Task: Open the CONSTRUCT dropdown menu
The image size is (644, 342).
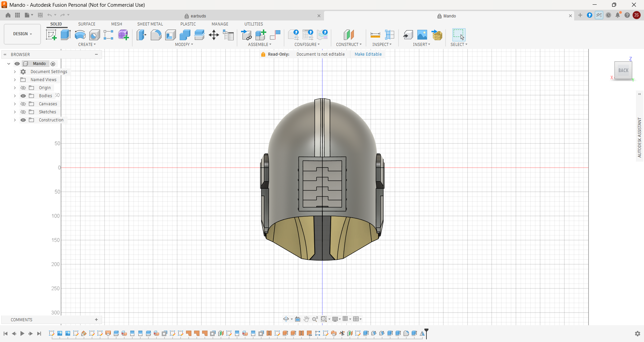Action: [349, 45]
